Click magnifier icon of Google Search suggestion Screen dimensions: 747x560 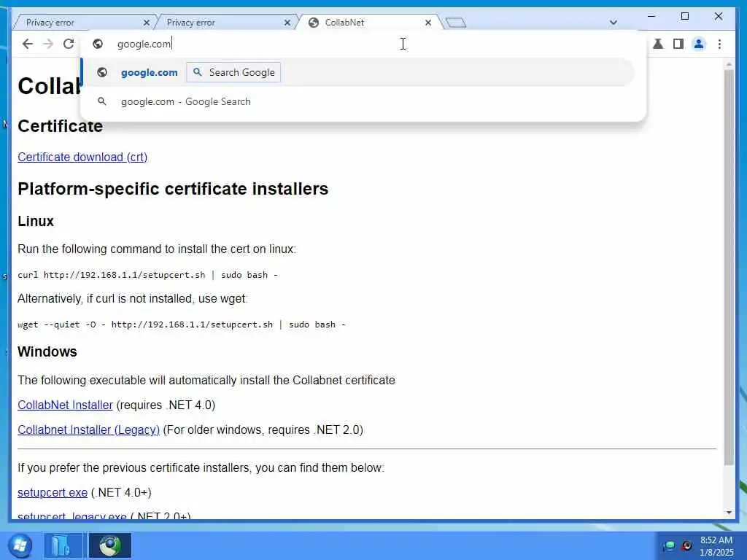point(102,101)
